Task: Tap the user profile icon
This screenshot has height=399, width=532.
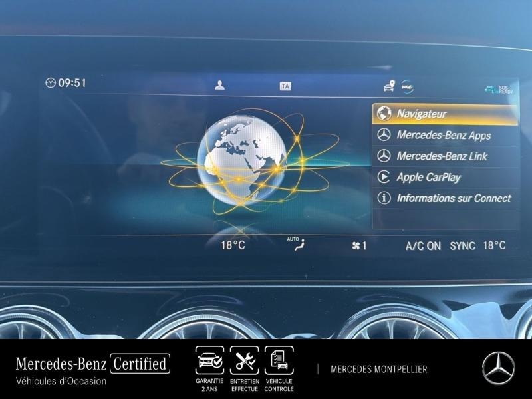Action: 219,85
